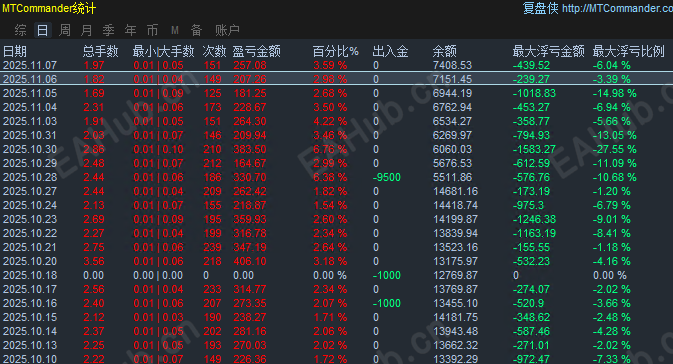Viewport: 673px width, 364px height.
Task: Select the row dated 2025.10.30
Action: pos(336,149)
